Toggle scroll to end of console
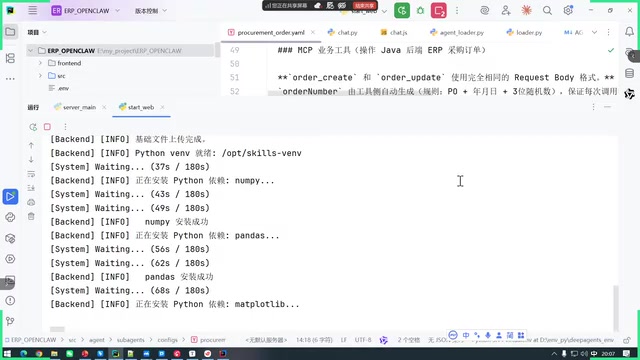The image size is (640, 360). (31, 188)
